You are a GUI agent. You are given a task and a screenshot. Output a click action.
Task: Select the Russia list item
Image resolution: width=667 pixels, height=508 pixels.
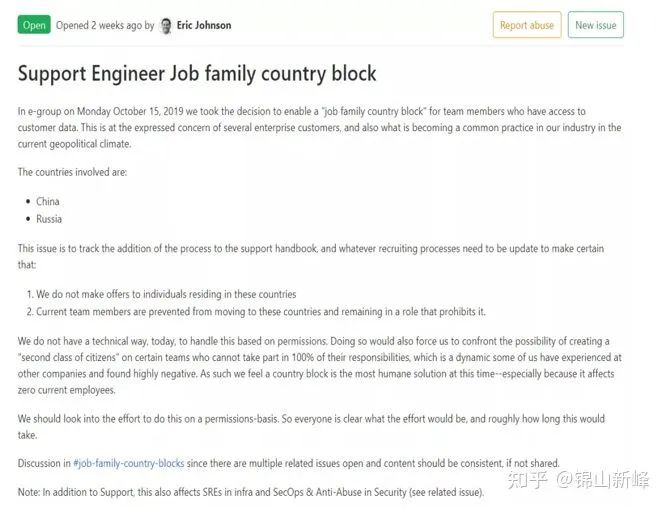49,219
